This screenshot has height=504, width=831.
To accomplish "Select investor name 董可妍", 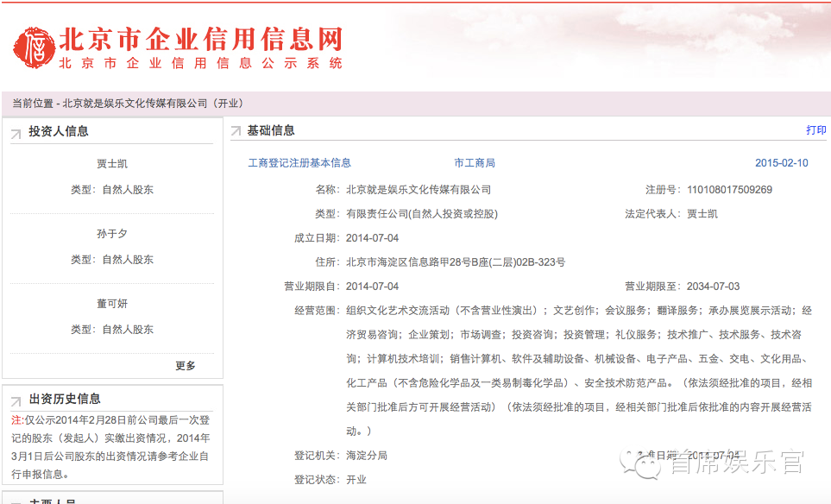I will coord(112,304).
